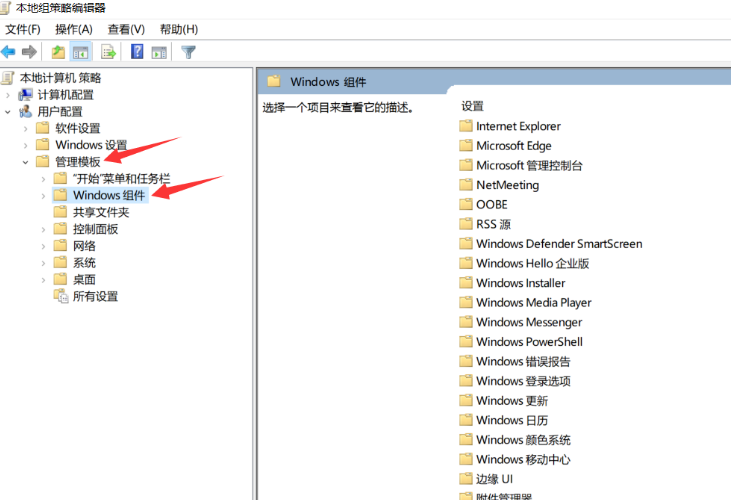Select 管理模板 folder in tree
The height and width of the screenshot is (500, 731).
tap(77, 162)
